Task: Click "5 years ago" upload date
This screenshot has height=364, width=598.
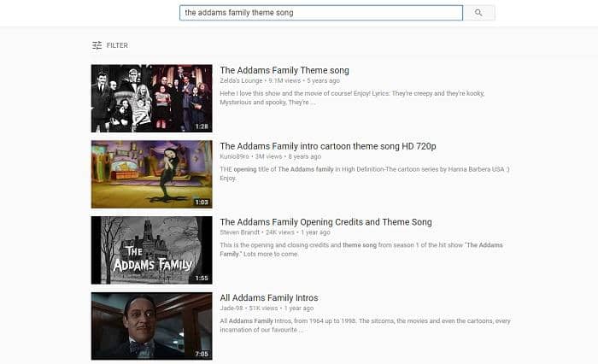Action: pyautogui.click(x=324, y=80)
